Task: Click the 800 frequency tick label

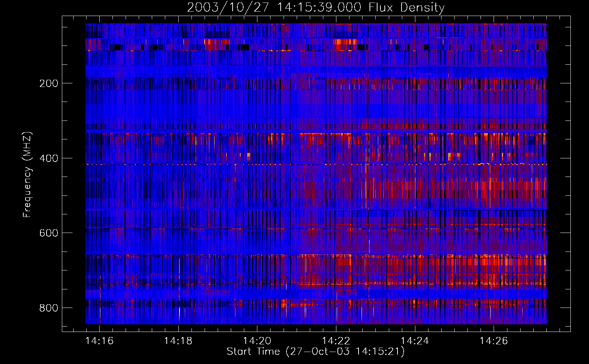Action: pos(49,308)
